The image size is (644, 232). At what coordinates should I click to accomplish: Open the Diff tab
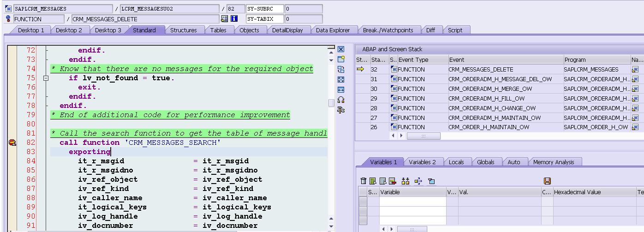430,30
